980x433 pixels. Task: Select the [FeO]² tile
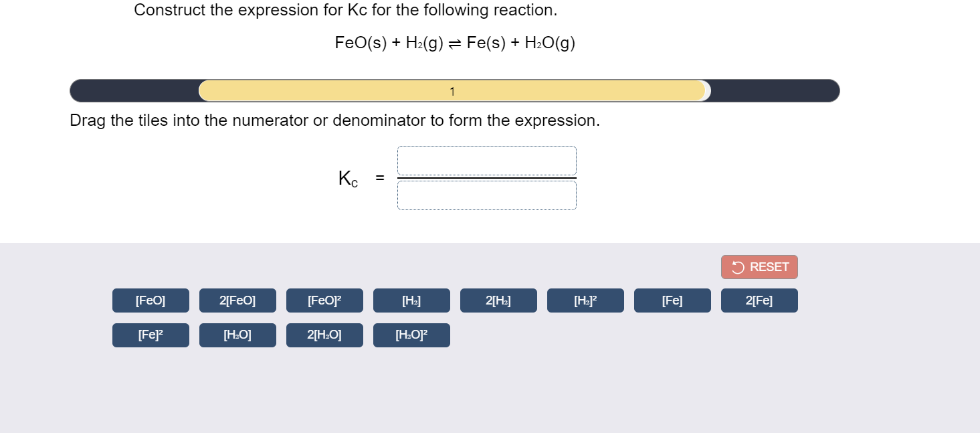coord(324,300)
